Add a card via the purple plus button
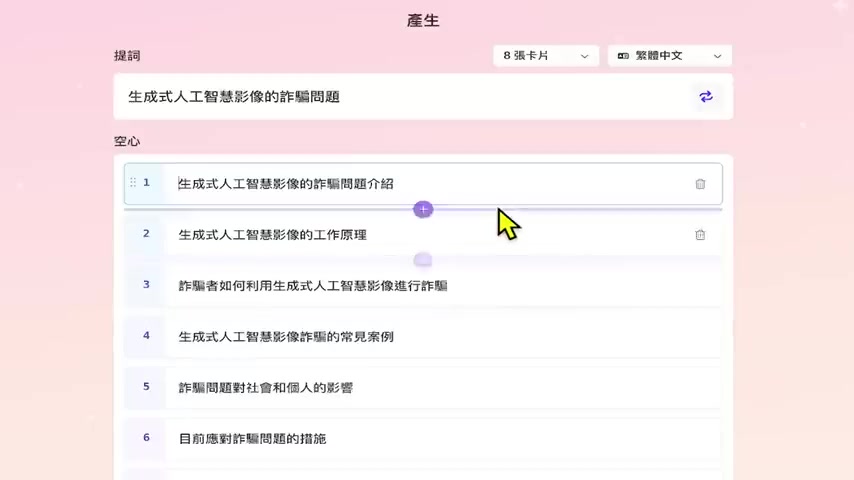854x480 pixels. point(423,209)
